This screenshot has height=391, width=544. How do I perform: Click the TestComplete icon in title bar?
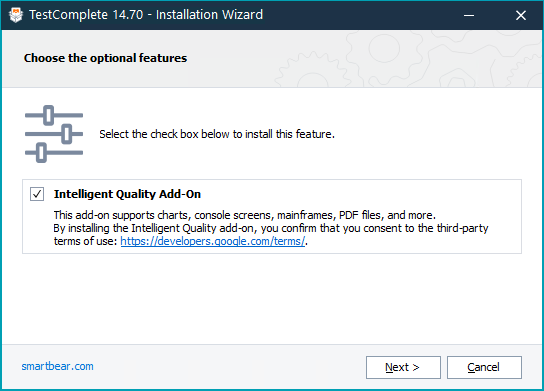pos(16,15)
